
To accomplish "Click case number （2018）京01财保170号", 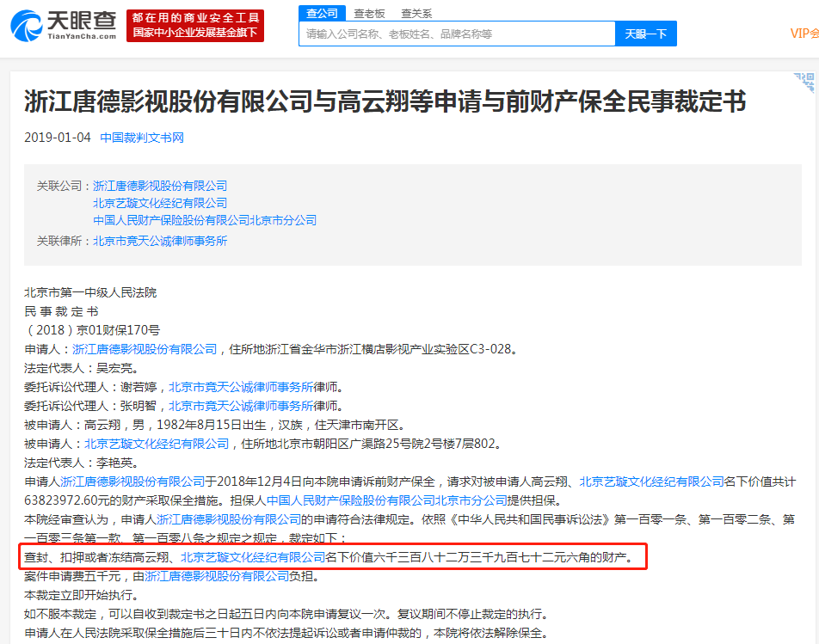I will point(92,330).
